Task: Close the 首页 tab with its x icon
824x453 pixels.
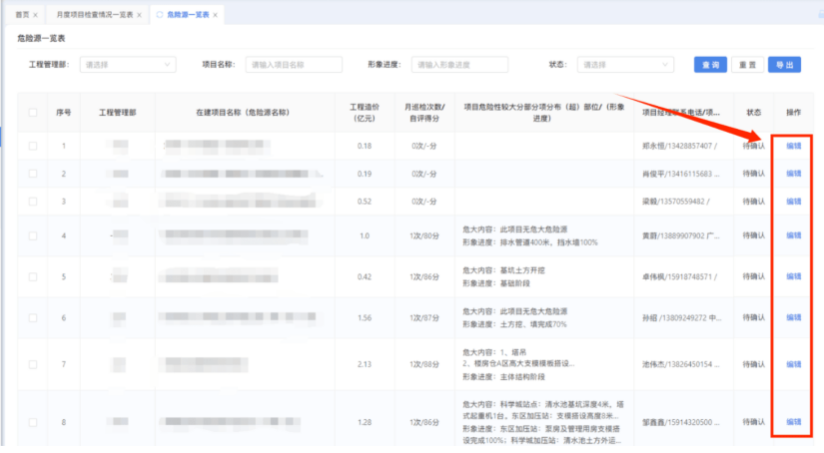Action: [x=35, y=16]
